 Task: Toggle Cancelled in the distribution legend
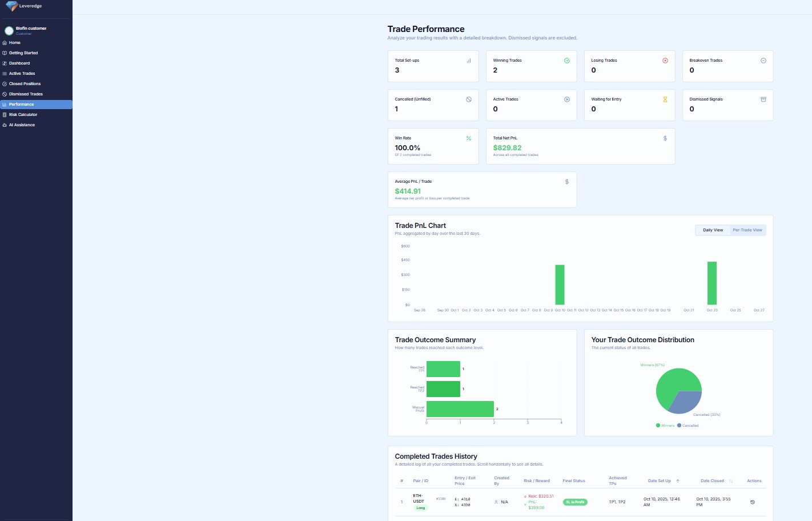click(x=690, y=426)
